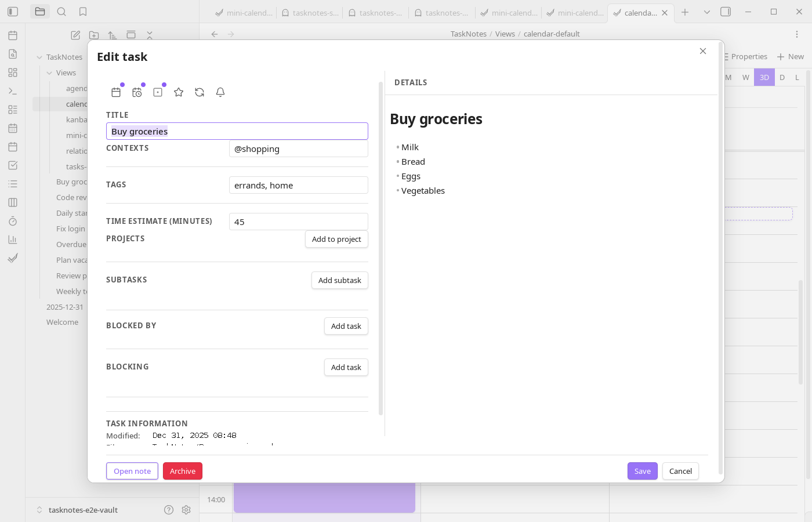This screenshot has width=812, height=522.
Task: Switch to the W calendar view
Action: [745, 77]
